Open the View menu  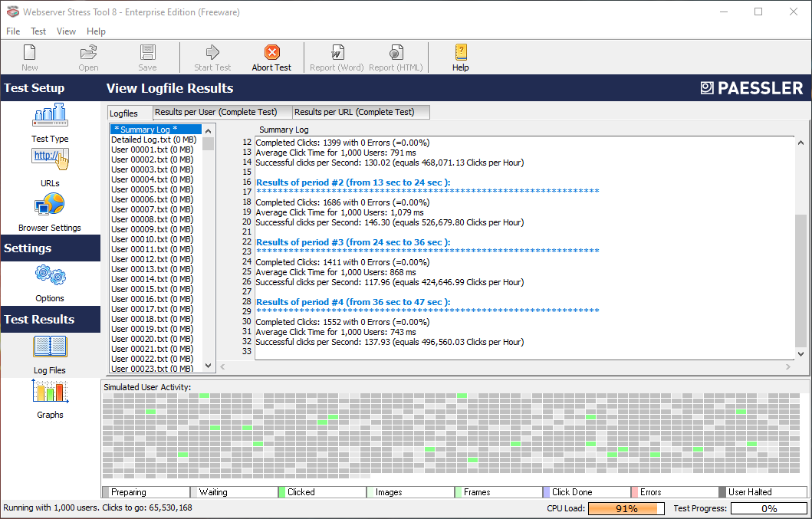pos(66,31)
